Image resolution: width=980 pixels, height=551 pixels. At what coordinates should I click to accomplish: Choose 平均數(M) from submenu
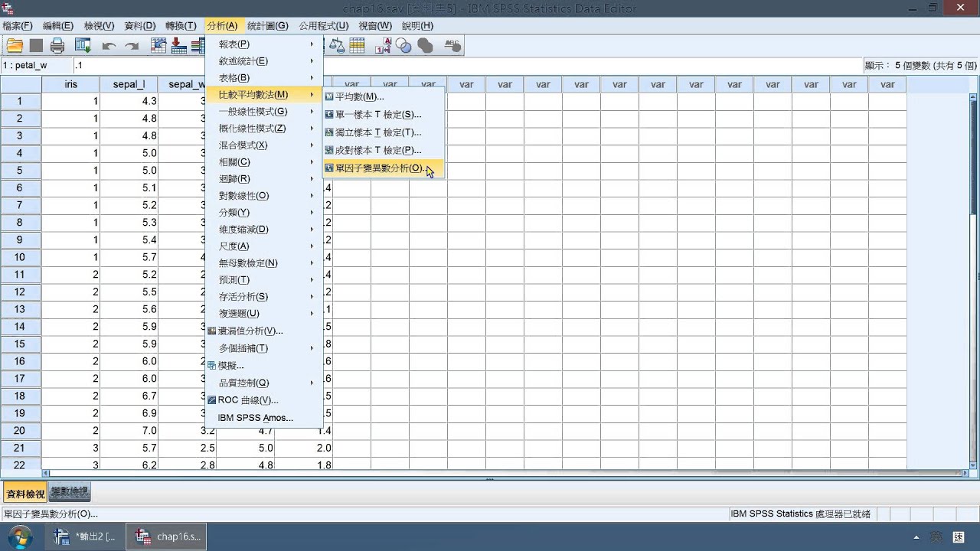[383, 96]
